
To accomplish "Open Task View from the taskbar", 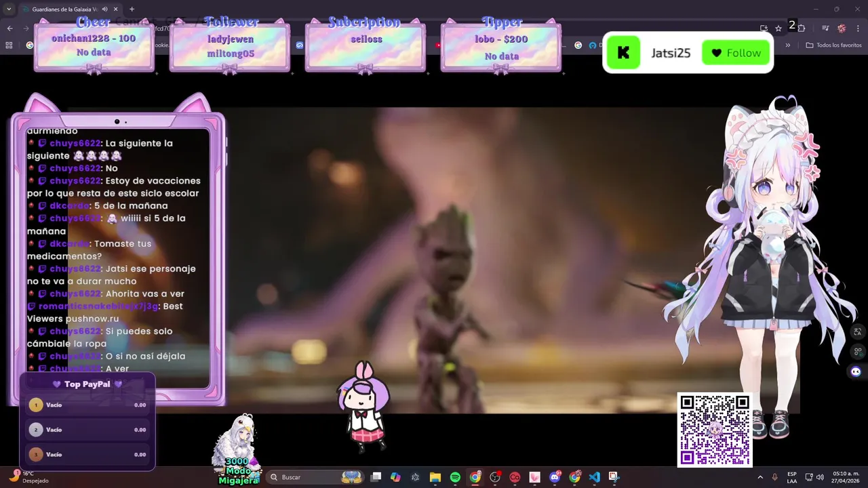I will tap(376, 477).
